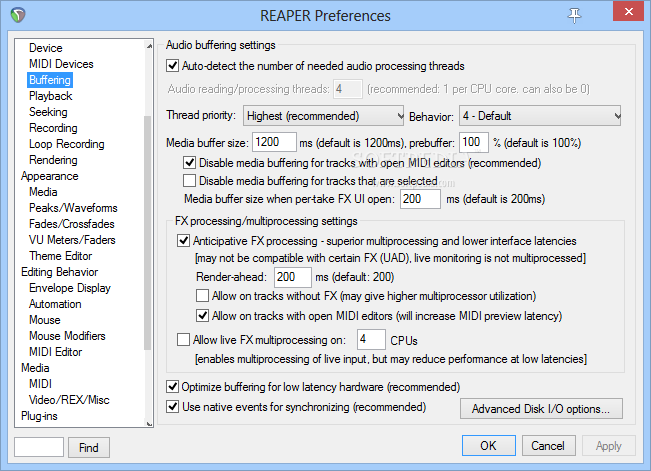Click the Find button
651x471 pixels.
pos(89,447)
